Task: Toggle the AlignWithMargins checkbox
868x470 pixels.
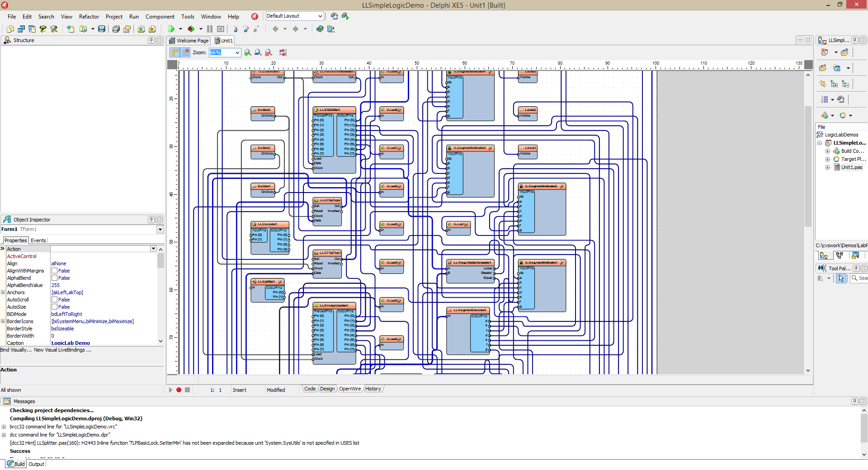Action: coord(54,271)
